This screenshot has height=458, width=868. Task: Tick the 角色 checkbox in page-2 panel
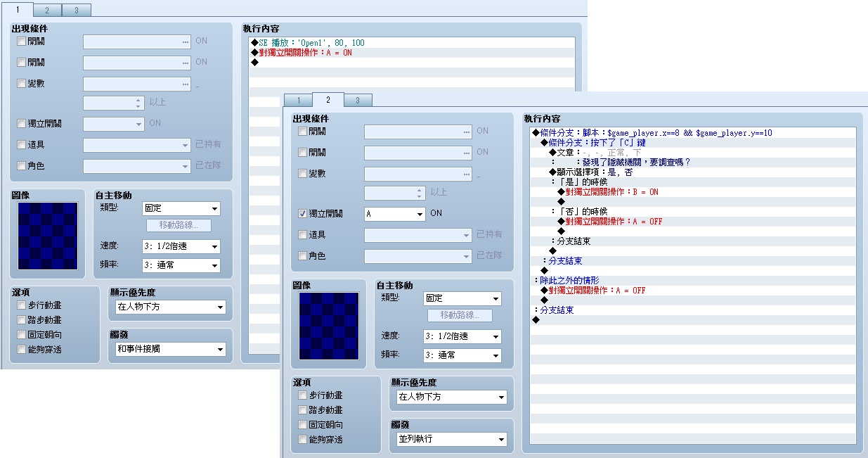click(x=303, y=256)
